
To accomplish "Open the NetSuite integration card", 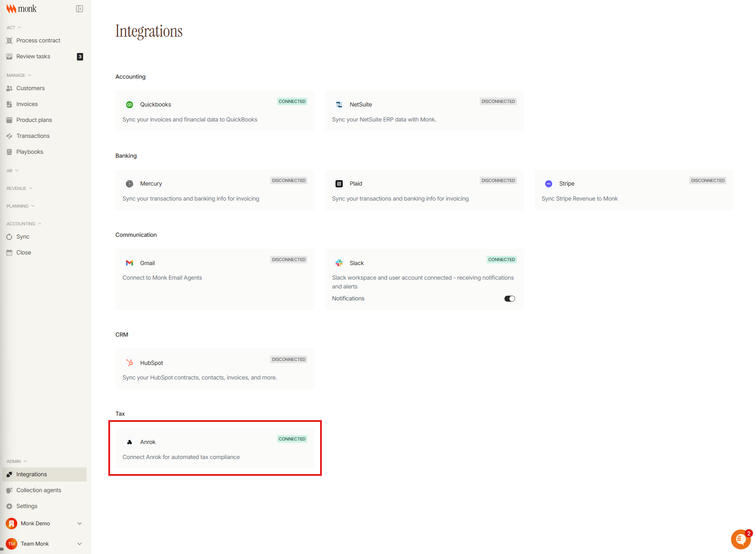I will [x=424, y=111].
